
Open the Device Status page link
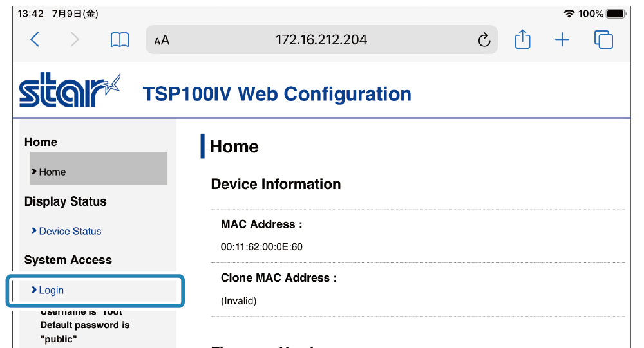(70, 231)
